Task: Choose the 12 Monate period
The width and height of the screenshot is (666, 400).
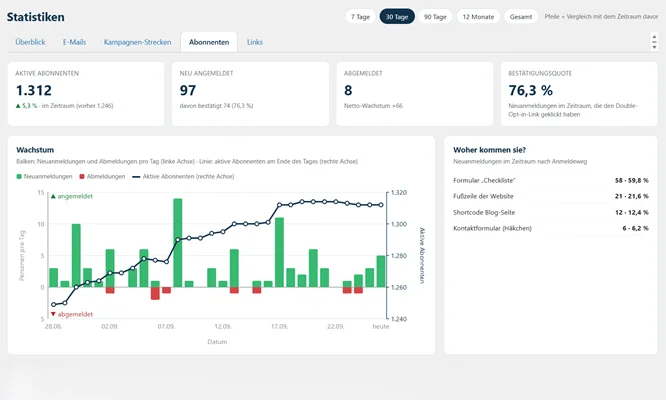Action: [478, 17]
